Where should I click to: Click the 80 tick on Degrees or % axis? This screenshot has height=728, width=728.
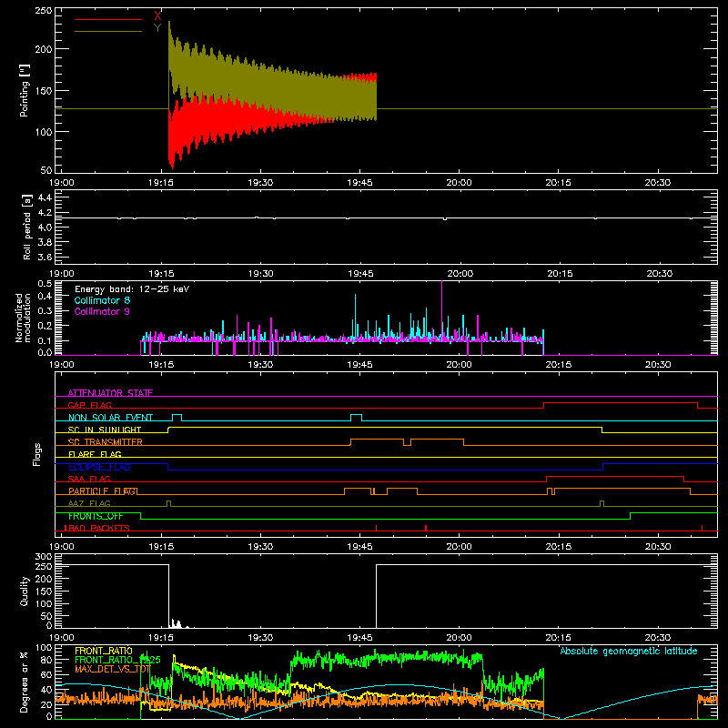pos(46,660)
